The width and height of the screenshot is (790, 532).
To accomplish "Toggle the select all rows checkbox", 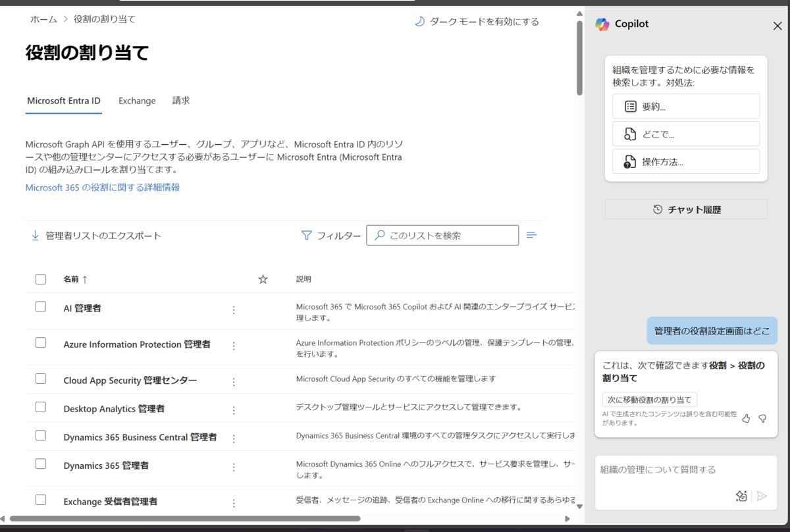I will click(41, 279).
